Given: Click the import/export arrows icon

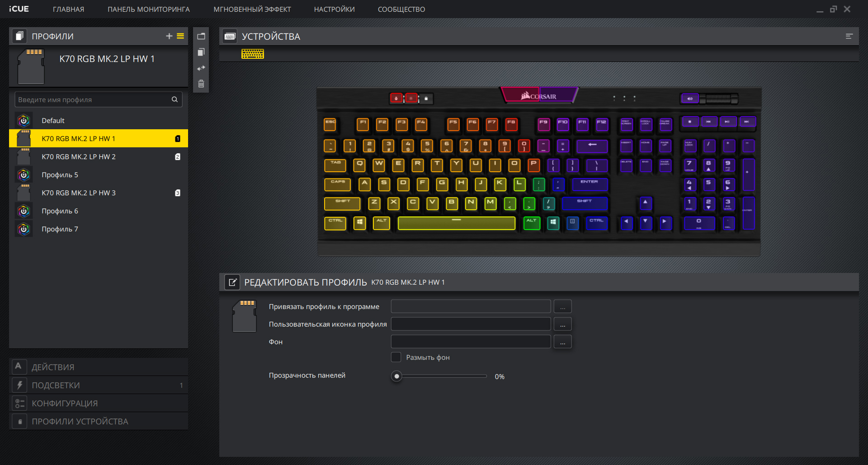Looking at the screenshot, I should tap(201, 68).
